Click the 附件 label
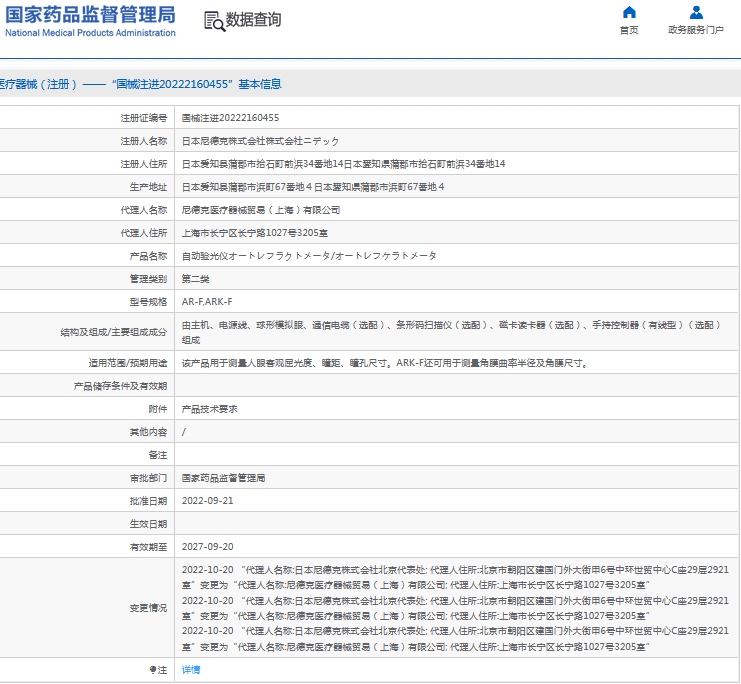Viewport: 741px width, 684px height. (x=158, y=409)
